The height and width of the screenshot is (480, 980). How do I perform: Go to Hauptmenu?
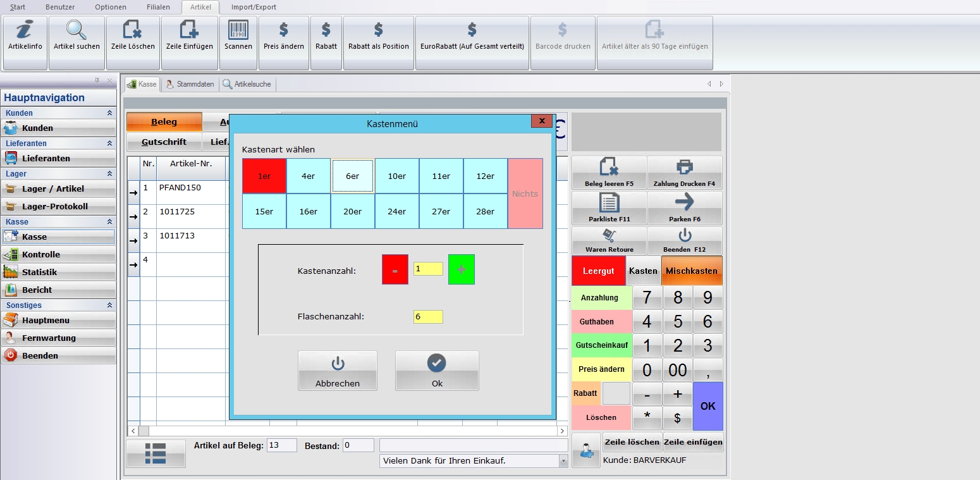click(x=58, y=320)
